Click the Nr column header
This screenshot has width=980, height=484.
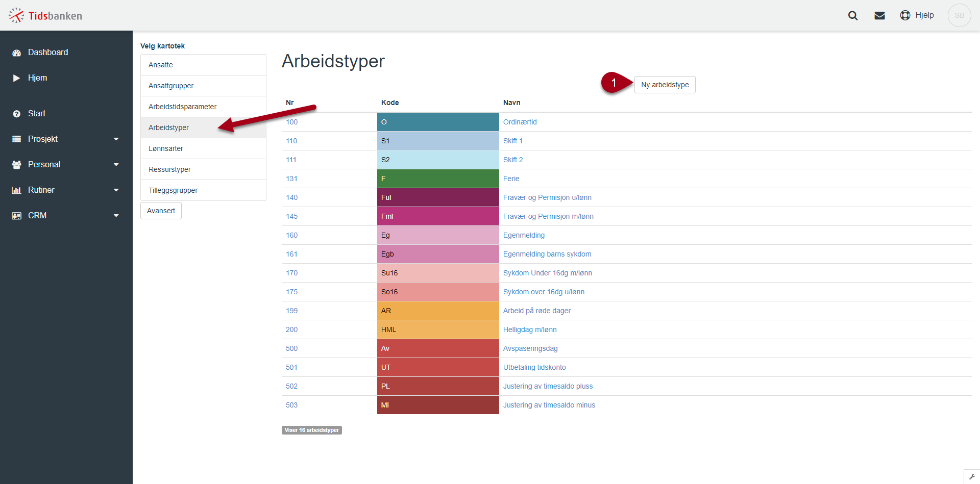click(289, 103)
